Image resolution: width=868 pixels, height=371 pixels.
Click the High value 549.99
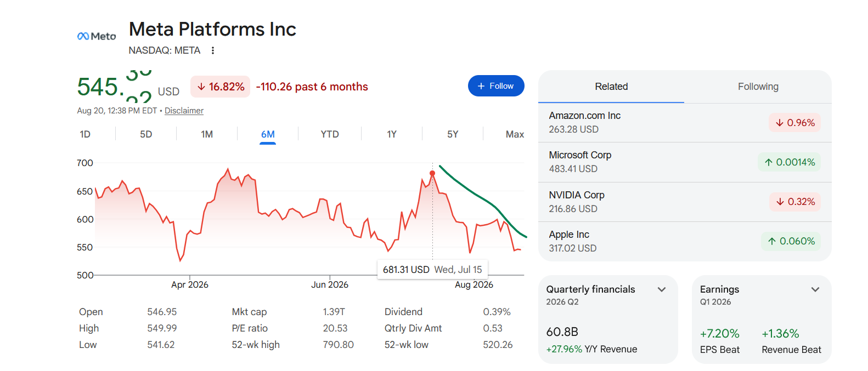point(162,328)
